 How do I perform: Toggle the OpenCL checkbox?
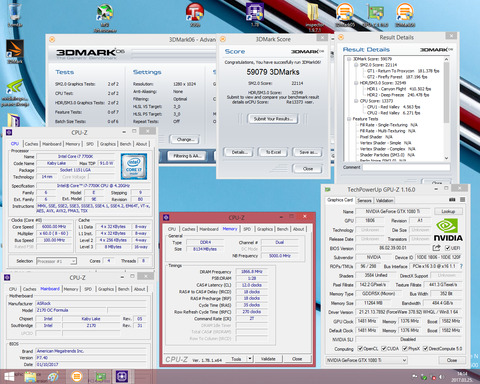coord(360,348)
